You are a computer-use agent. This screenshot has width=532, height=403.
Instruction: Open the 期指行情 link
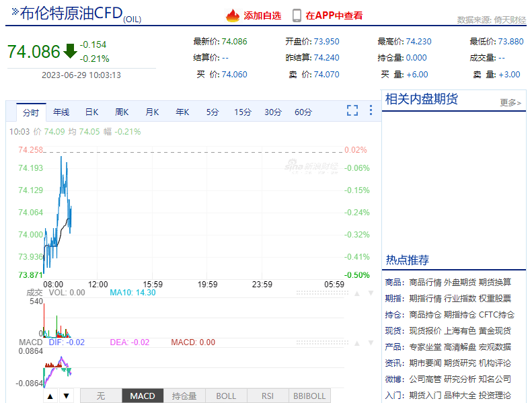click(425, 299)
